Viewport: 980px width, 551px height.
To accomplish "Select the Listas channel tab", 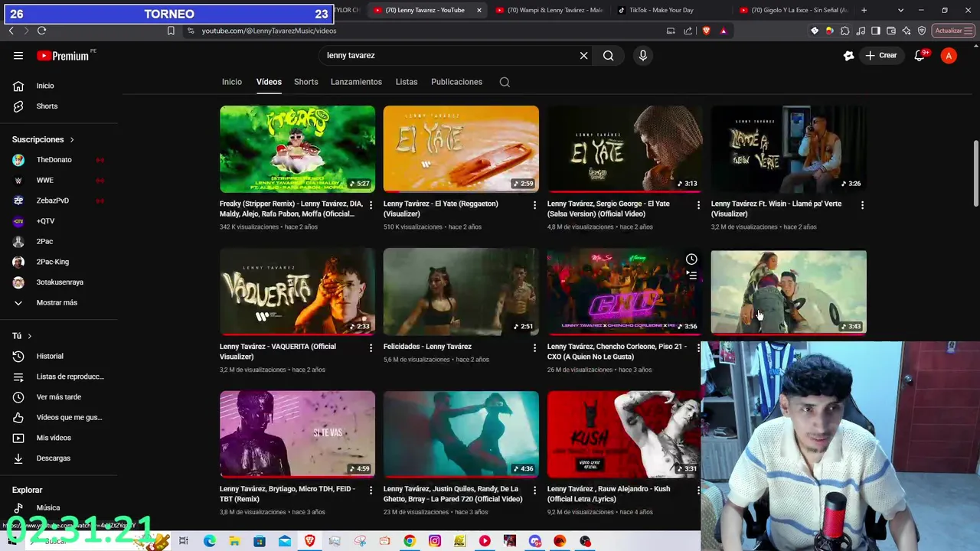I will click(407, 82).
